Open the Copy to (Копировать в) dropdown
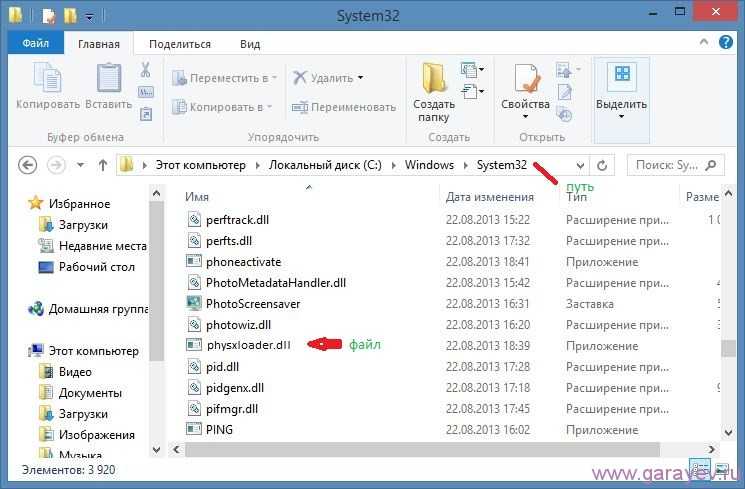Screen dimensions: 745x489 pyautogui.click(x=222, y=107)
